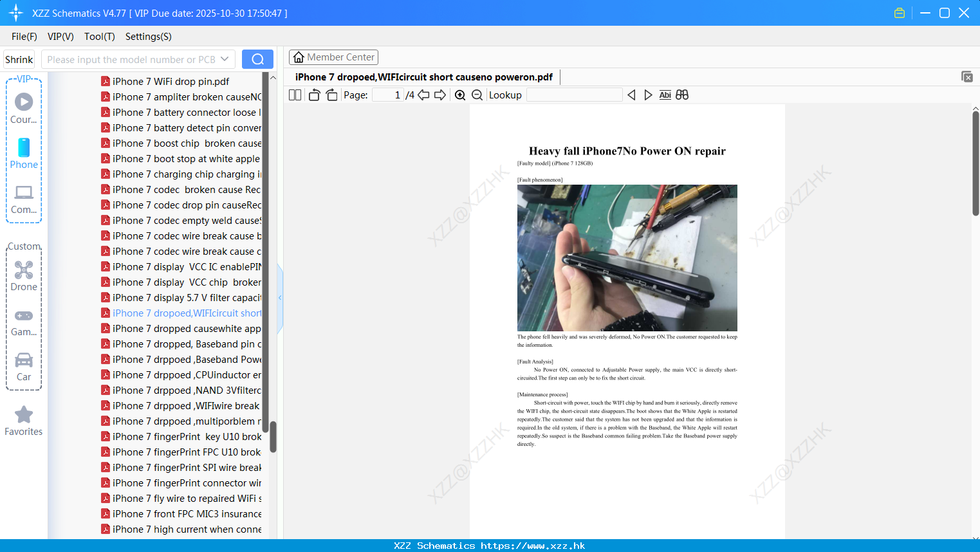Open the Drone category
980x552 pixels.
tap(24, 276)
